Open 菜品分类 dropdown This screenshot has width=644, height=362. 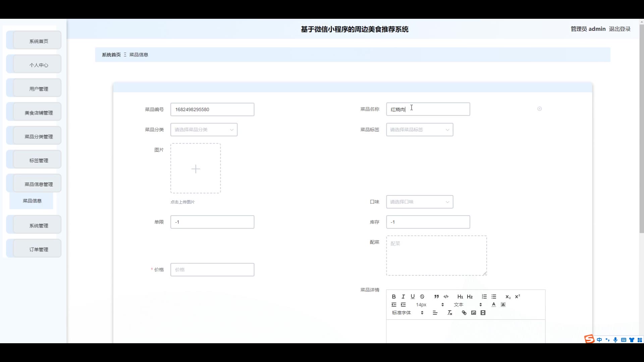pyautogui.click(x=204, y=130)
